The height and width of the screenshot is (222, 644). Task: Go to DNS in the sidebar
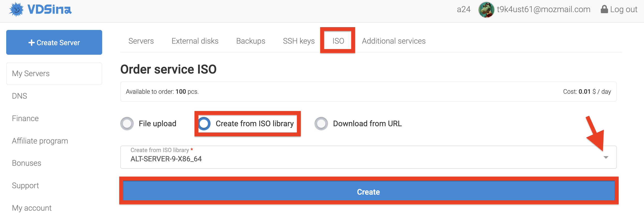click(x=19, y=96)
